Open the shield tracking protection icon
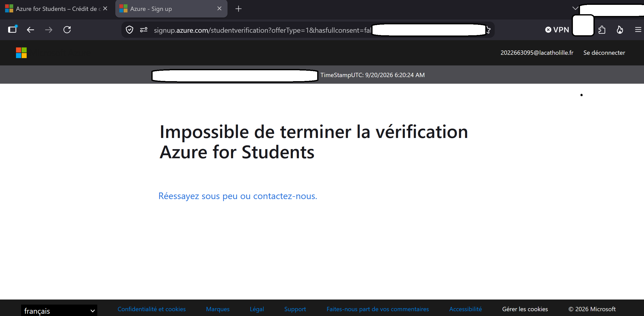This screenshot has height=316, width=644. coord(130,30)
